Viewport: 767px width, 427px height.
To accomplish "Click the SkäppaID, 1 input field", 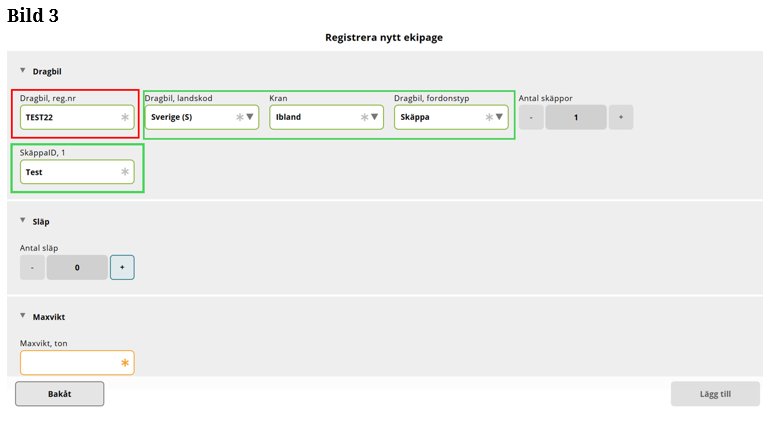I will coord(70,172).
